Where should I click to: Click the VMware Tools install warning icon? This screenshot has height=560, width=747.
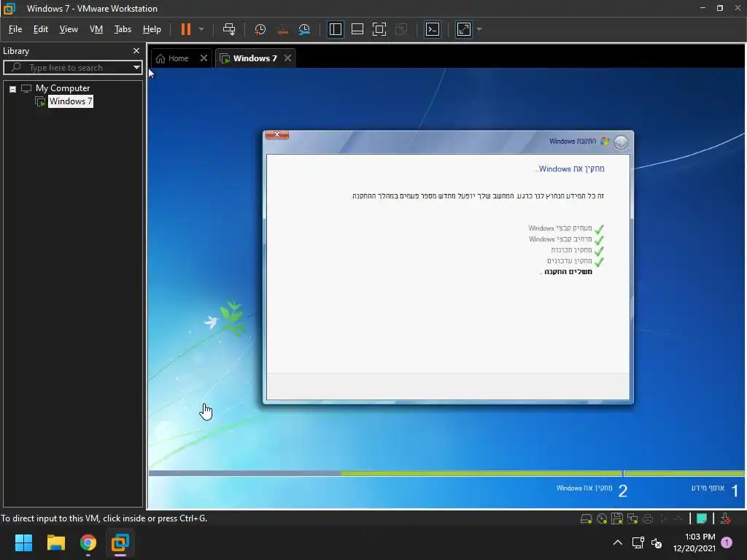(x=726, y=518)
